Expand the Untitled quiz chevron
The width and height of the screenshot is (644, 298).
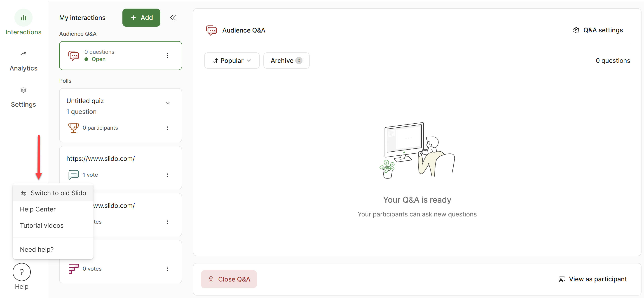tap(168, 103)
